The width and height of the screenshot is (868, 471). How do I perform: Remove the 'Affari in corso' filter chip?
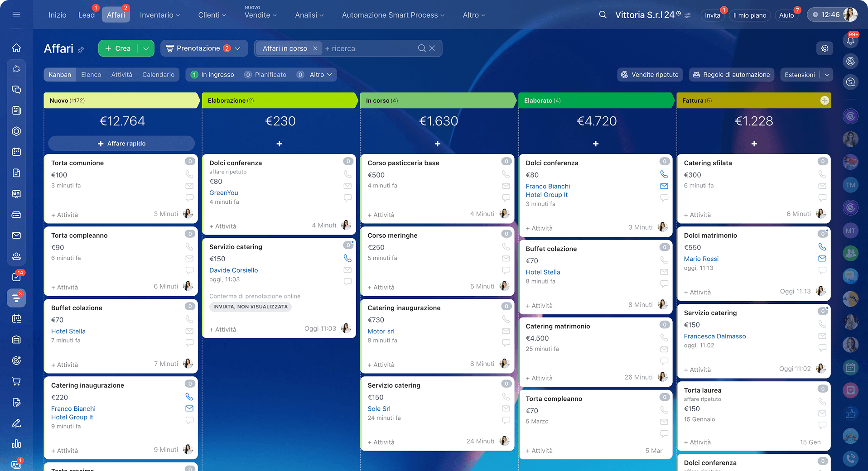315,48
